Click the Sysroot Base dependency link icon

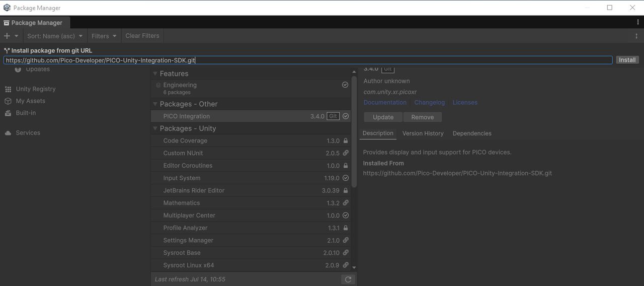(x=346, y=253)
